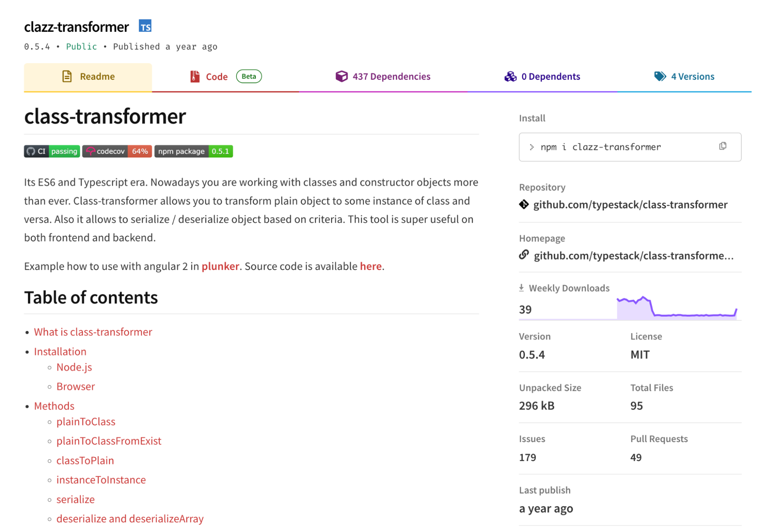Click the git repository diamond icon
The width and height of the screenshot is (775, 532).
[x=524, y=204]
